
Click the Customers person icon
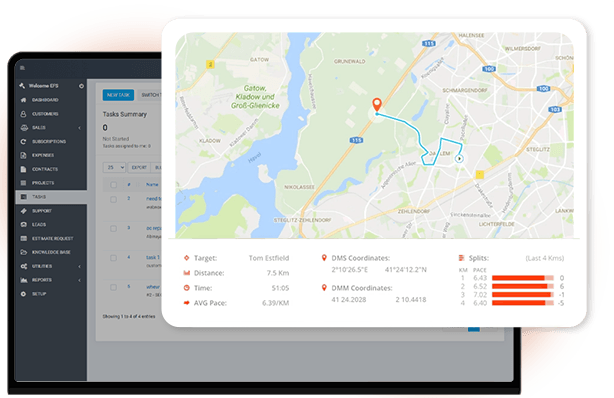coord(23,114)
